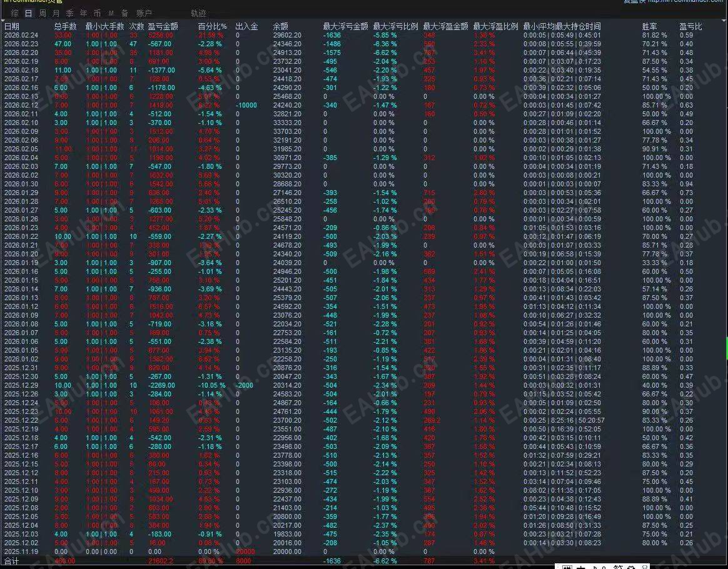The width and height of the screenshot is (728, 569).
Task: Click the 40.00 % win rate cell
Action: click(x=655, y=385)
